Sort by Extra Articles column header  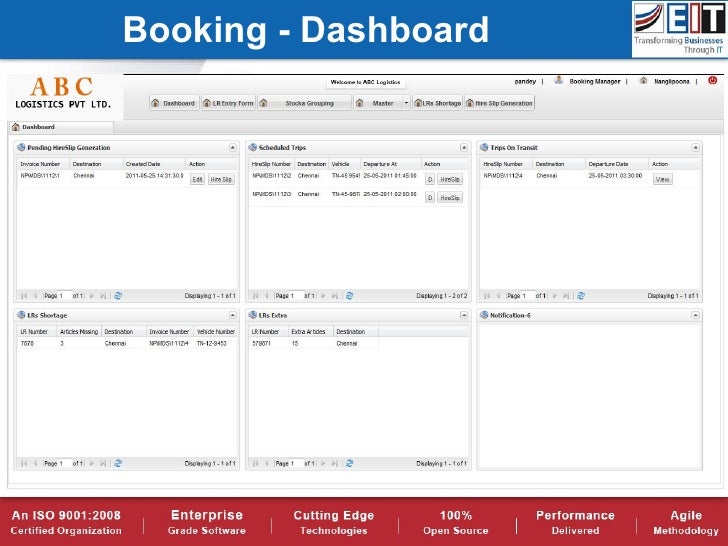[x=310, y=332]
